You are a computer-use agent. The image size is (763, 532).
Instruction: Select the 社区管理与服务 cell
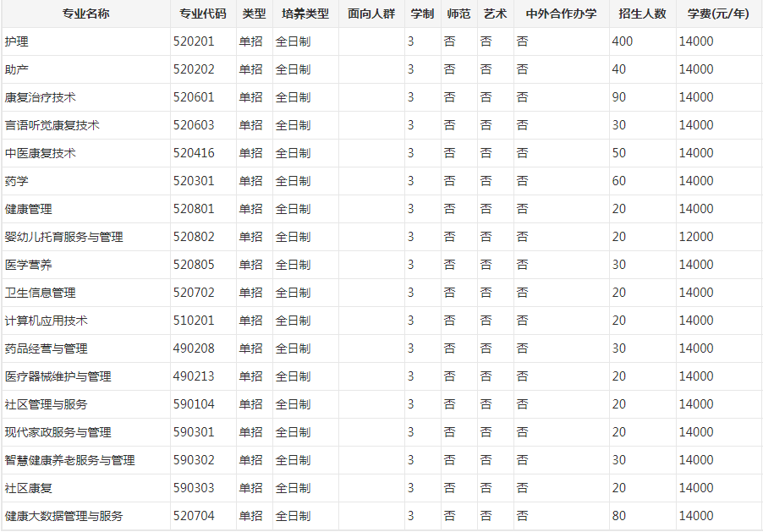[x=85, y=404]
